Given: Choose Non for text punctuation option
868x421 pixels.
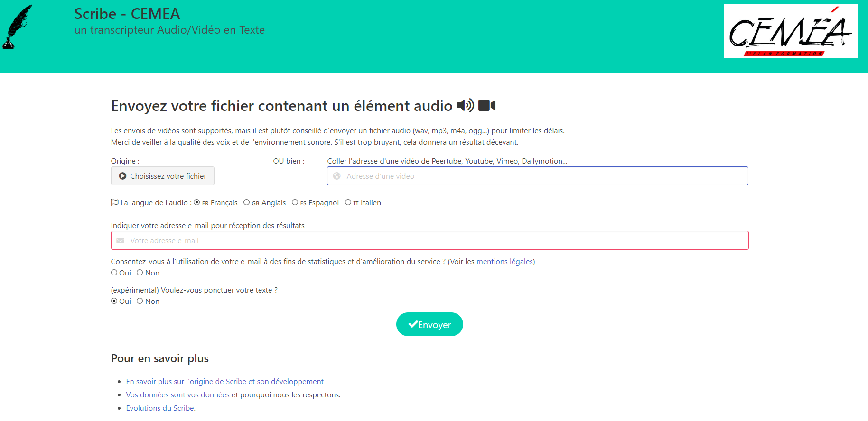Looking at the screenshot, I should point(140,301).
